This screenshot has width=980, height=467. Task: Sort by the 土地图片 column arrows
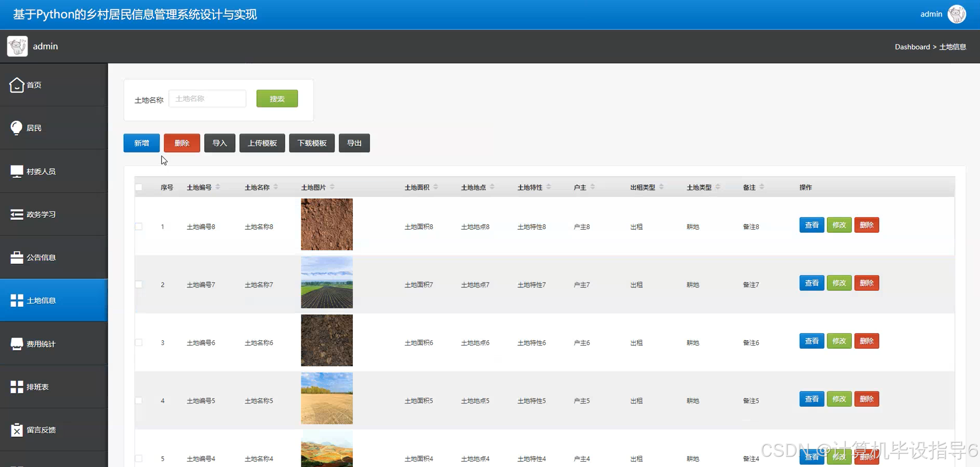click(332, 187)
